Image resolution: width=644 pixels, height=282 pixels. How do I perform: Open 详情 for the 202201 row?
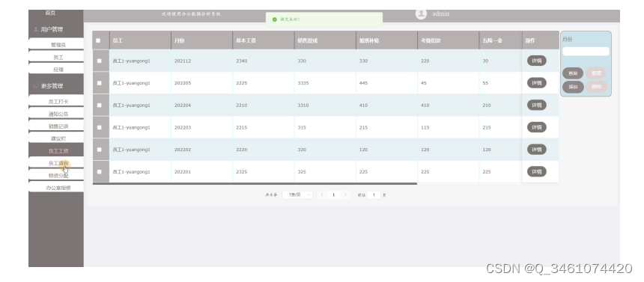pos(536,171)
